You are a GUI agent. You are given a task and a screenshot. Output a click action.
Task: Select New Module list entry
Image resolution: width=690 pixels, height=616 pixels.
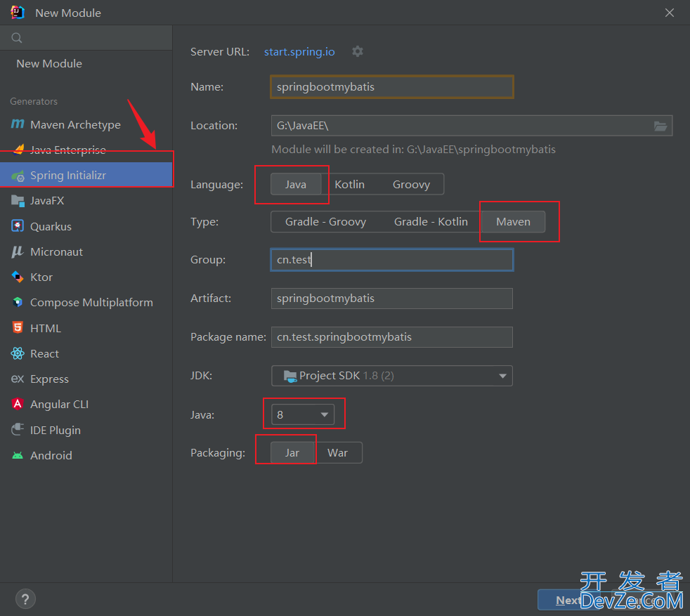86,64
